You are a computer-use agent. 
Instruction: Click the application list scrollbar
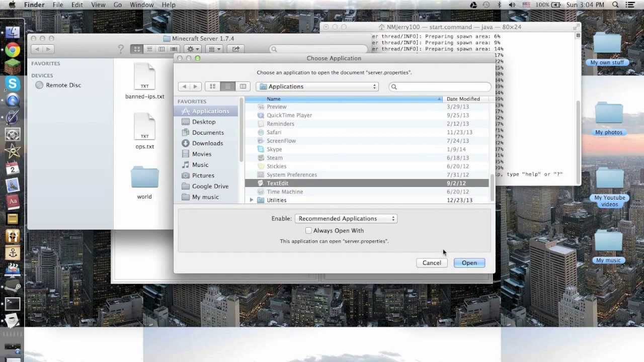point(492,188)
